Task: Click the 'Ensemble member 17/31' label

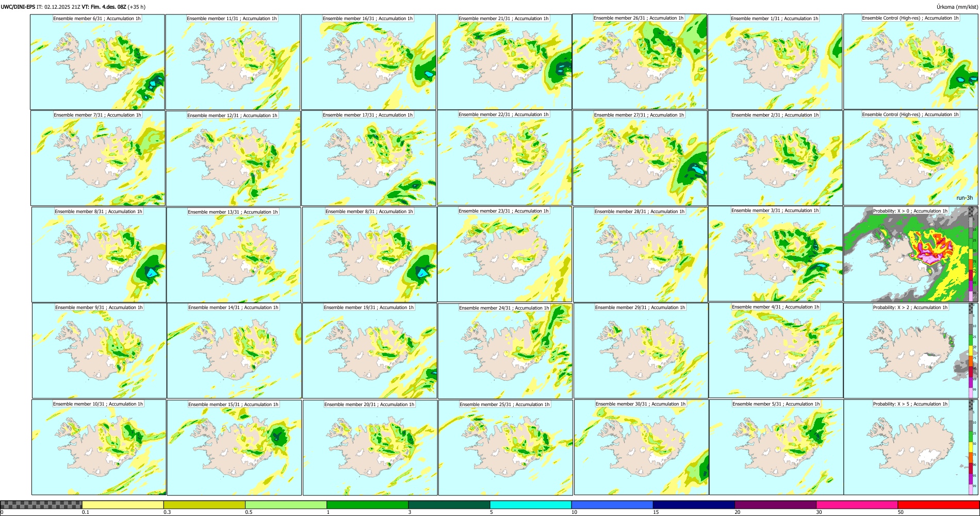Action: click(368, 115)
